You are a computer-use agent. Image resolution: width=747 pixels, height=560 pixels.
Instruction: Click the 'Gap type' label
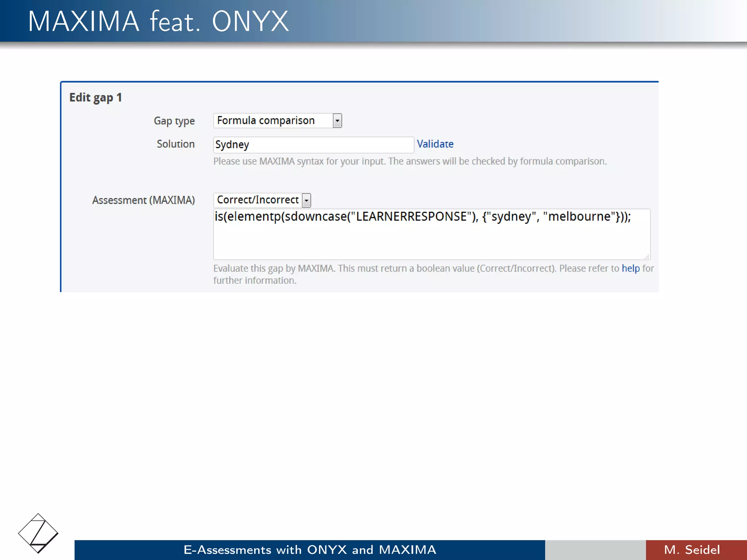[174, 121]
